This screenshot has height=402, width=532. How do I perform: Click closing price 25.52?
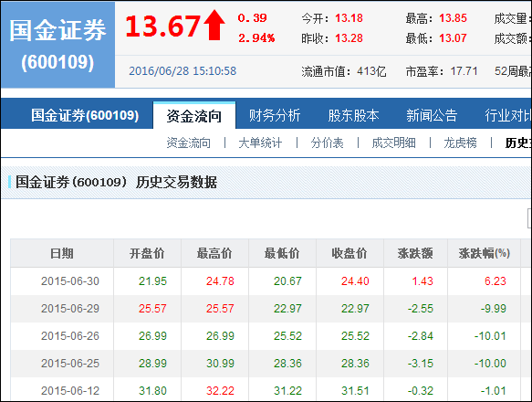[x=355, y=336]
